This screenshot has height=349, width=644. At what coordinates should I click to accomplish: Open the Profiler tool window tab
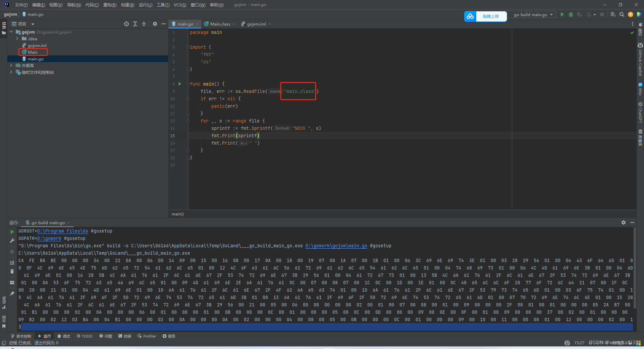(147, 336)
